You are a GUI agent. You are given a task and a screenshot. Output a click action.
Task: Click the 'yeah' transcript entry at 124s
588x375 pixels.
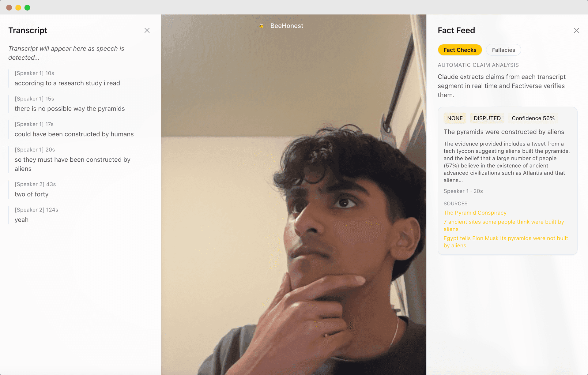pyautogui.click(x=21, y=219)
